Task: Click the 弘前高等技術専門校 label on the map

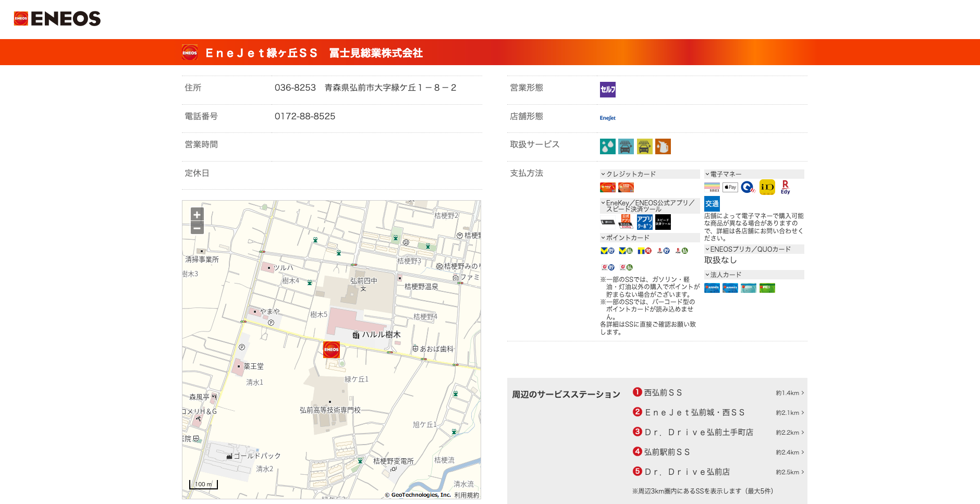Action: (x=330, y=410)
